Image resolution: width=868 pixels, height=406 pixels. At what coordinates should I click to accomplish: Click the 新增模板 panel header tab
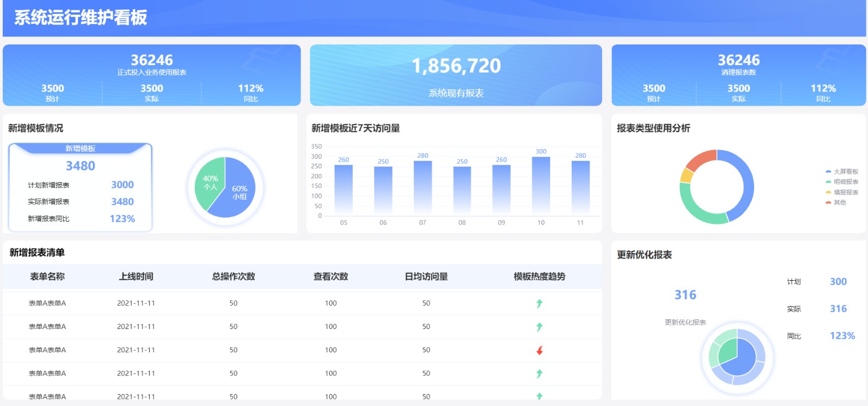click(x=80, y=148)
